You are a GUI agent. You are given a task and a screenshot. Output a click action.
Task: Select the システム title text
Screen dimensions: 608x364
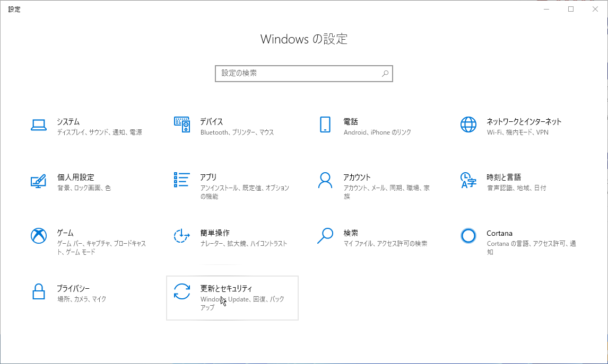tap(68, 121)
